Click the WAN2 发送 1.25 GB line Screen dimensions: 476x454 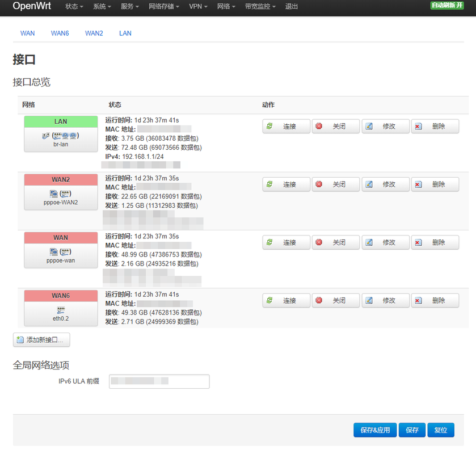pyautogui.click(x=151, y=205)
